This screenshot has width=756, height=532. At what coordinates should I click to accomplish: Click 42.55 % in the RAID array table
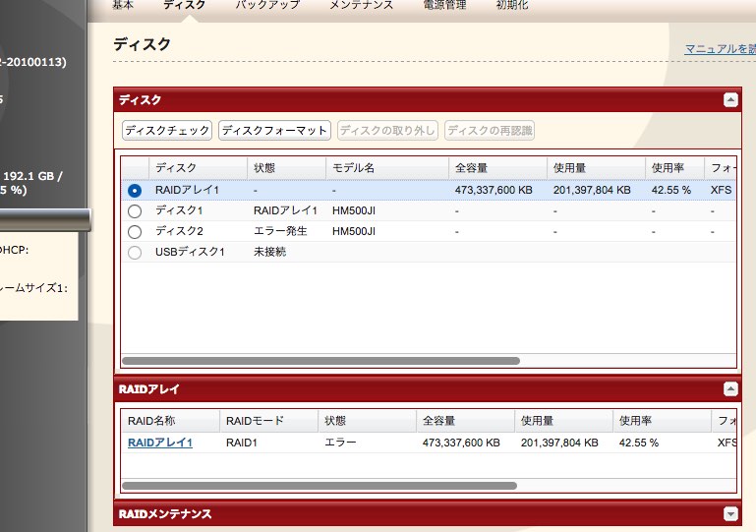(639, 443)
